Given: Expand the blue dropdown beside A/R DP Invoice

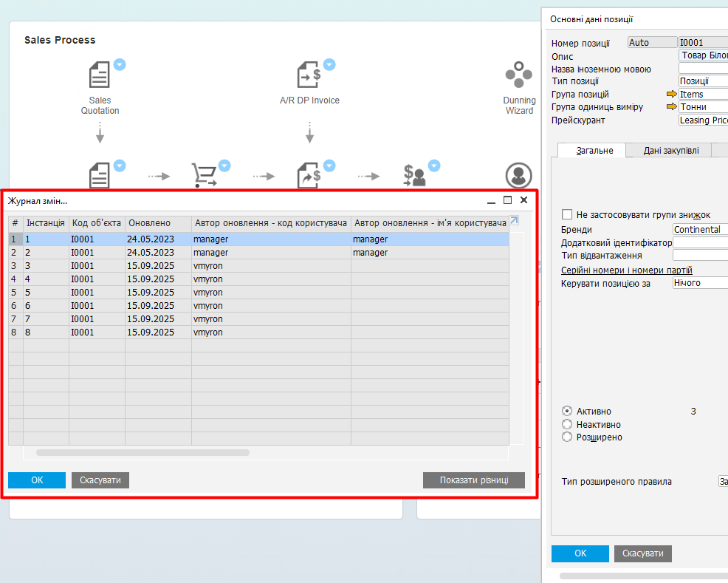Looking at the screenshot, I should click(x=329, y=64).
